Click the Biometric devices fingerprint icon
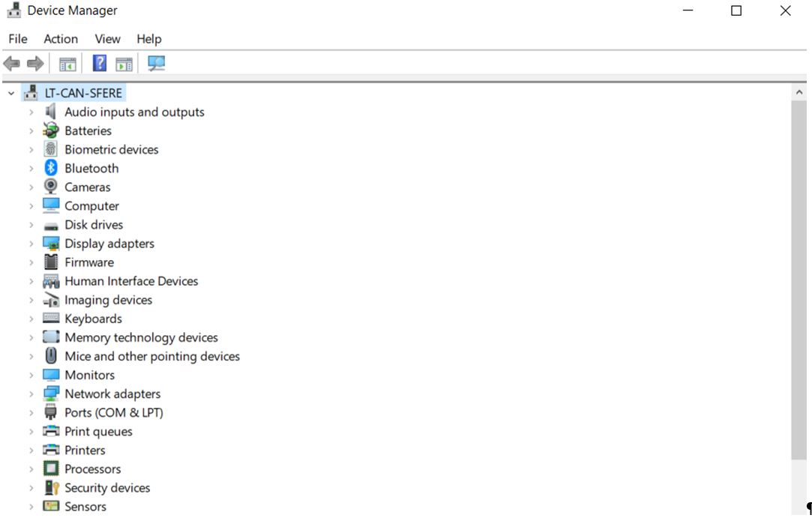The height and width of the screenshot is (521, 812). coord(51,149)
